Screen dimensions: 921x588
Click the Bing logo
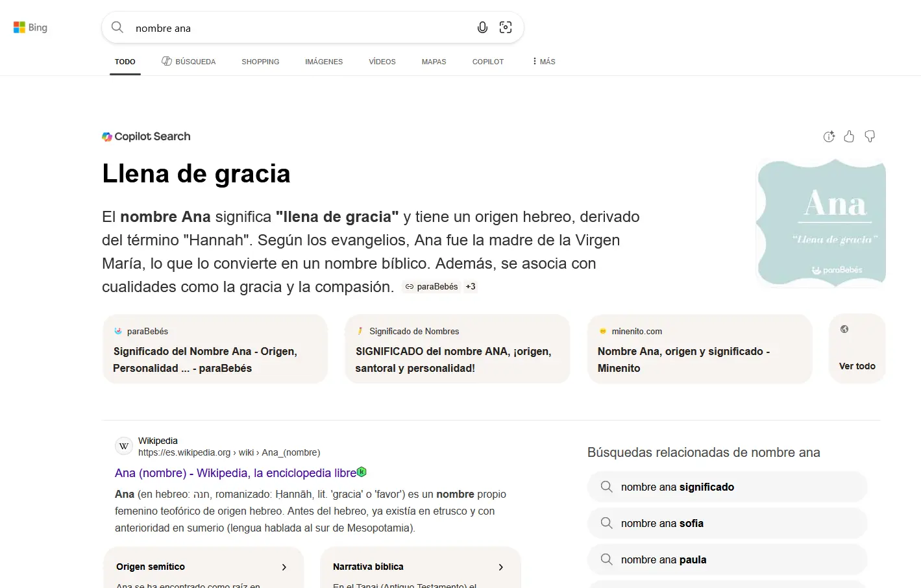30,27
